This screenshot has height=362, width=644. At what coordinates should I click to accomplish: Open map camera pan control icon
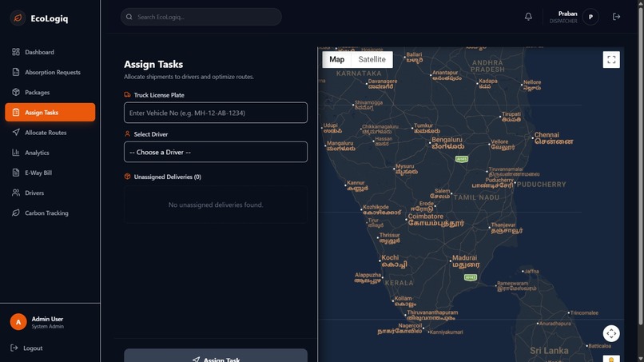pyautogui.click(x=611, y=333)
